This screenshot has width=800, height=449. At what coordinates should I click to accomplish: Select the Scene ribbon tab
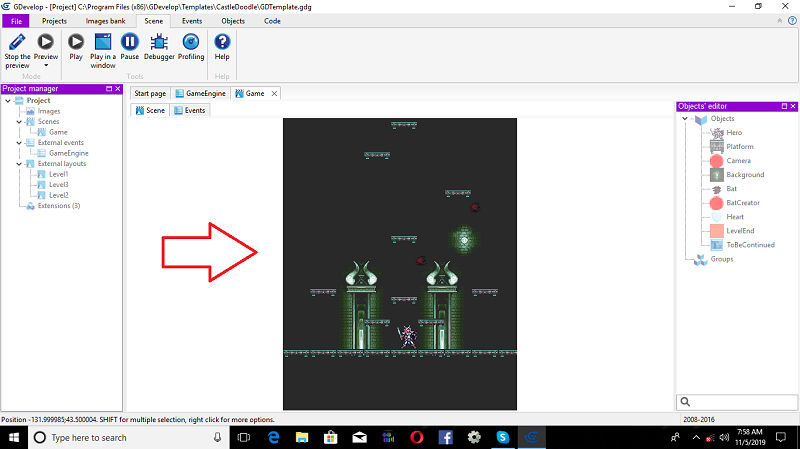(153, 21)
